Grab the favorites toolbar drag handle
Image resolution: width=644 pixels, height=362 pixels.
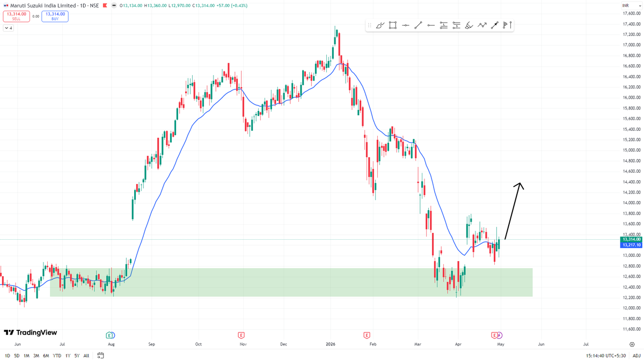coord(369,25)
